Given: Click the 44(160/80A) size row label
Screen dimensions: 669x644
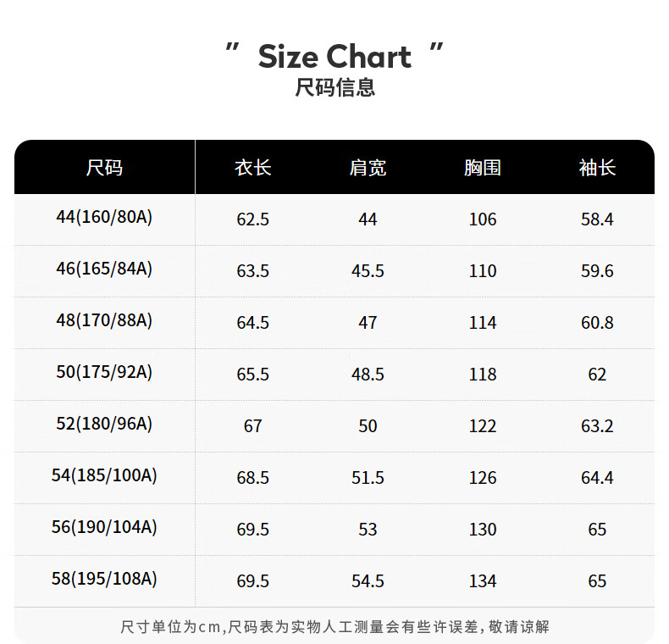Looking at the screenshot, I should tap(104, 217).
